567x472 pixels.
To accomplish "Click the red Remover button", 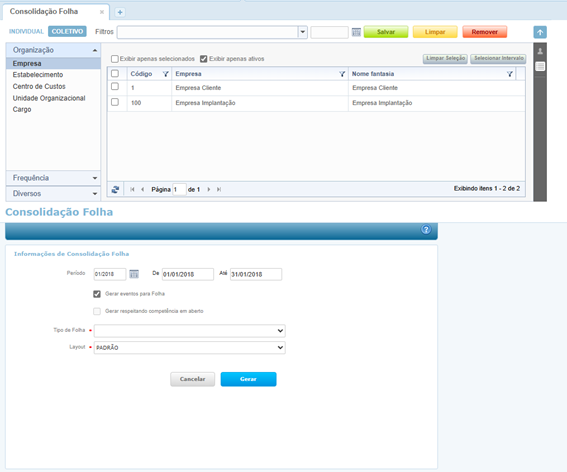I will pyautogui.click(x=485, y=32).
